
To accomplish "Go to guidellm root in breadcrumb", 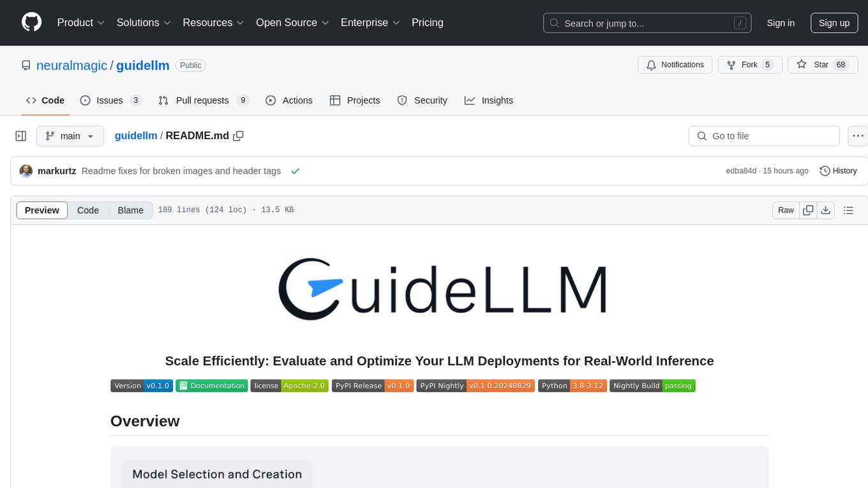I will coord(136,136).
